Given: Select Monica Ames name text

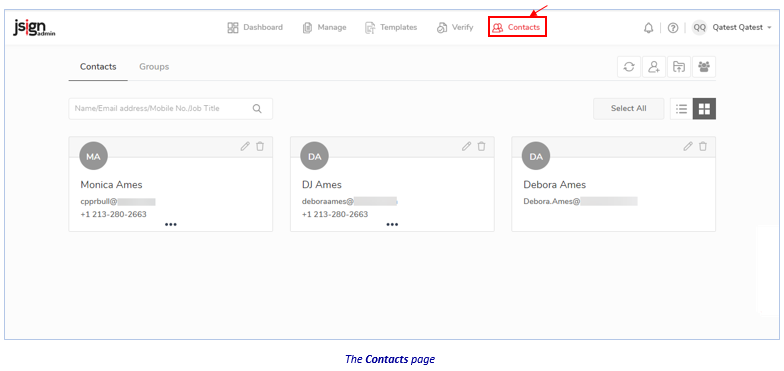Looking at the screenshot, I should pos(112,184).
